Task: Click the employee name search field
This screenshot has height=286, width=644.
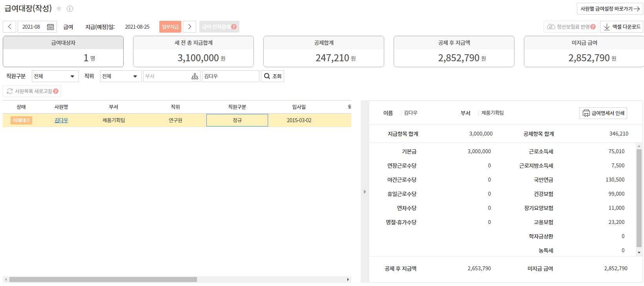Action: [x=230, y=76]
